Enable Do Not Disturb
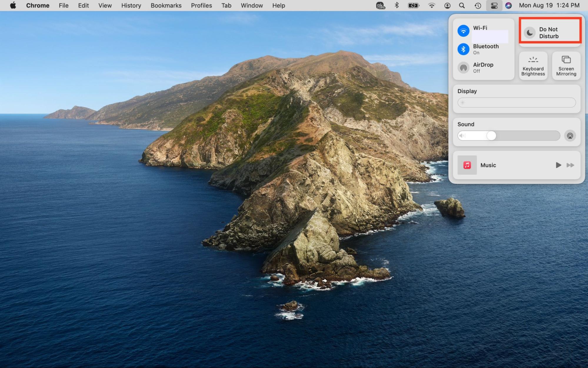The width and height of the screenshot is (588, 368). point(549,32)
